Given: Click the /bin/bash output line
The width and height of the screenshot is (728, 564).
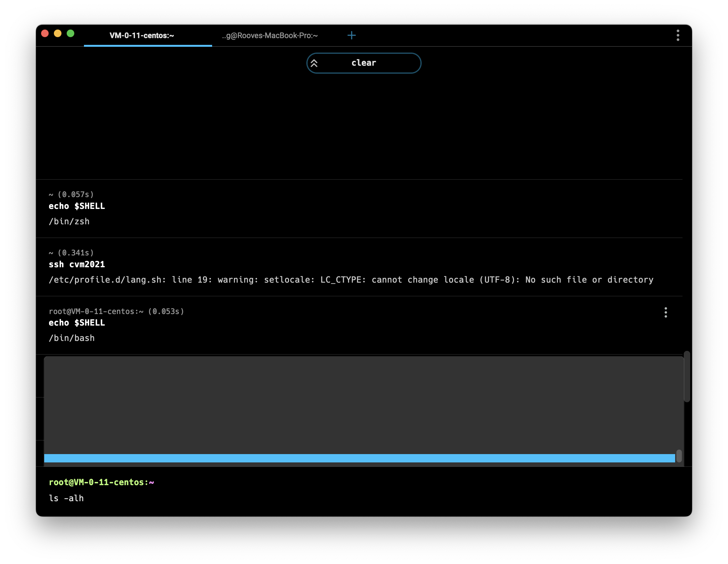Looking at the screenshot, I should [x=72, y=338].
